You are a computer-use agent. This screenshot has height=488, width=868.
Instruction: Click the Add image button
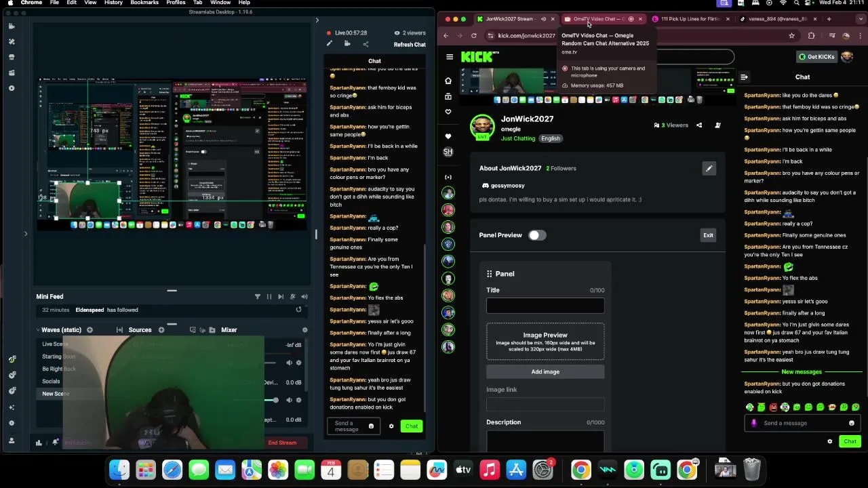pyautogui.click(x=545, y=371)
